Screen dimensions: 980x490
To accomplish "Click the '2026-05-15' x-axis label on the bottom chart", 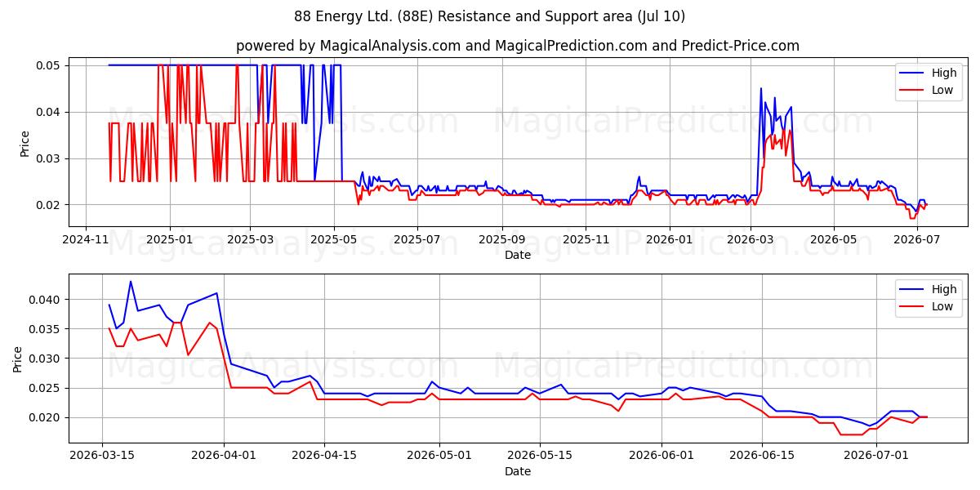I will click(539, 457).
